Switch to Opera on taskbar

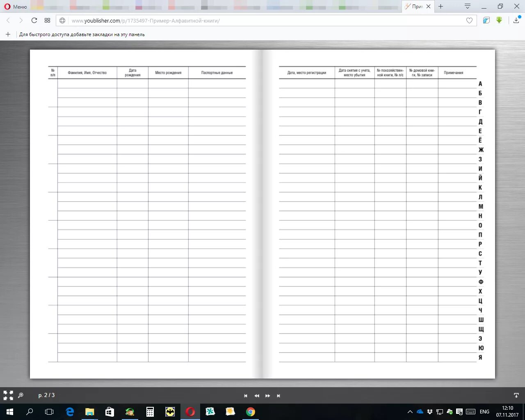[x=190, y=412]
